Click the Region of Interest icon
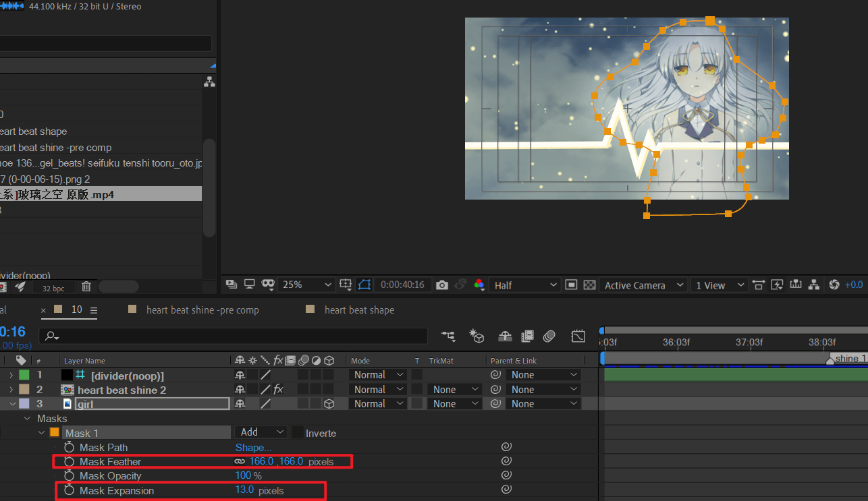The image size is (868, 501). click(x=571, y=285)
